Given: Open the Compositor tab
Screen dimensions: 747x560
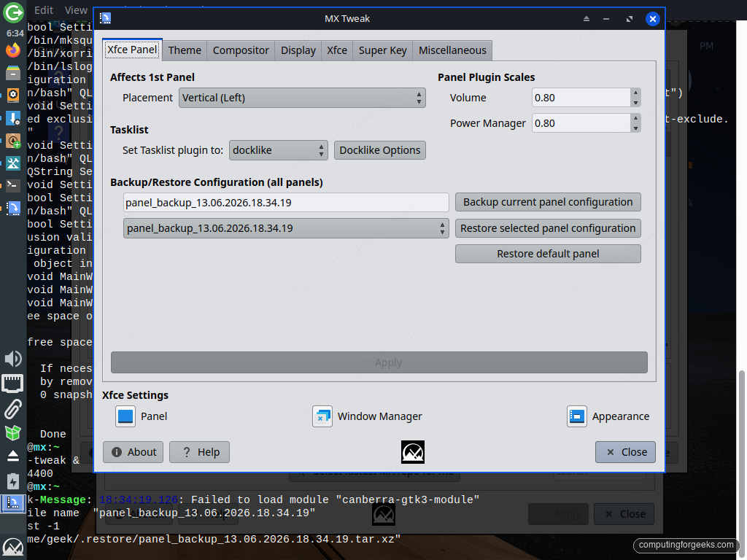Looking at the screenshot, I should pyautogui.click(x=241, y=50).
